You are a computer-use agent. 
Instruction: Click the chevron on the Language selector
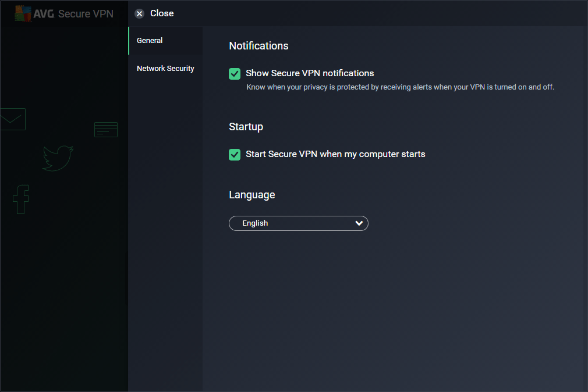[x=360, y=223]
